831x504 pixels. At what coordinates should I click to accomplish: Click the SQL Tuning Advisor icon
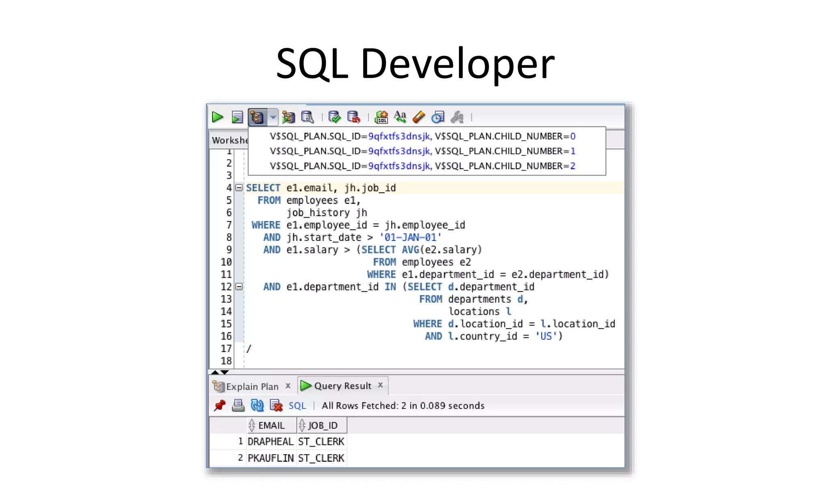[x=308, y=118]
